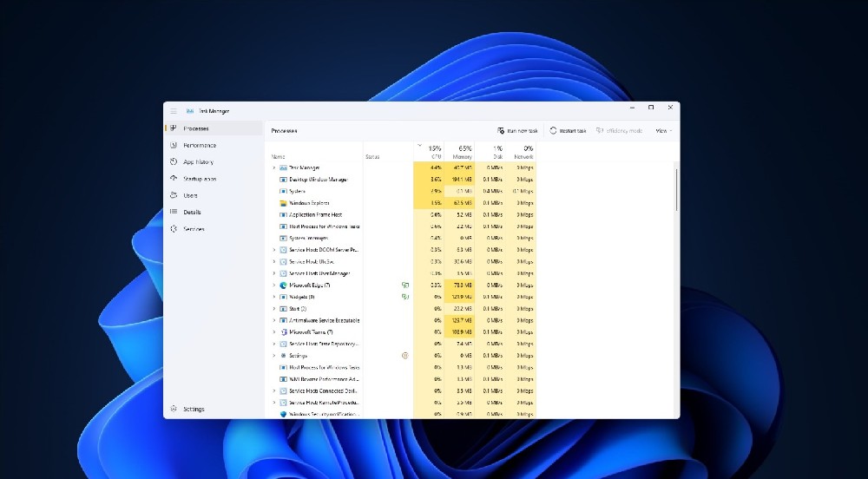Image resolution: width=868 pixels, height=479 pixels.
Task: Expand the Task Manager process group
Action: coord(274,167)
